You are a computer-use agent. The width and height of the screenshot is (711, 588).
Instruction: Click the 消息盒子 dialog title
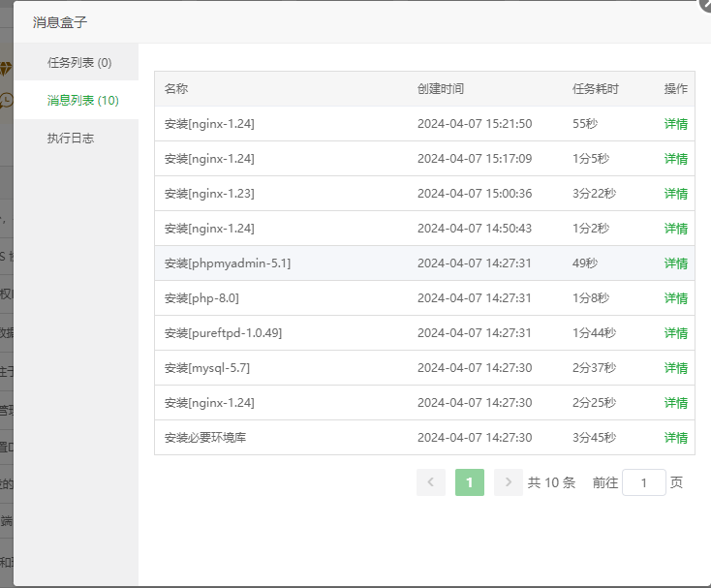click(x=59, y=22)
